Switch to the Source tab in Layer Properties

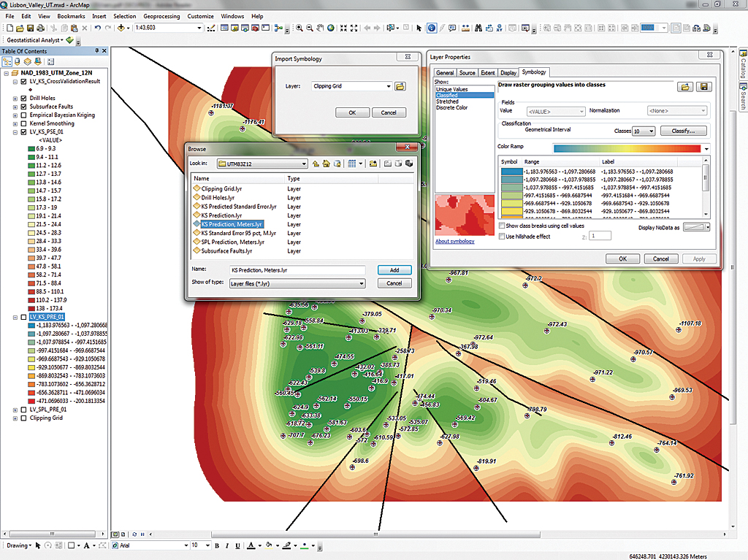[467, 73]
